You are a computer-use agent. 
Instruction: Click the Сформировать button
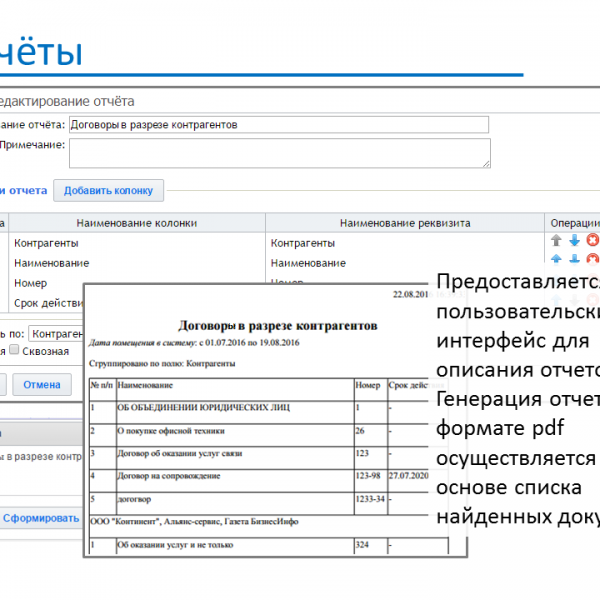click(40, 518)
